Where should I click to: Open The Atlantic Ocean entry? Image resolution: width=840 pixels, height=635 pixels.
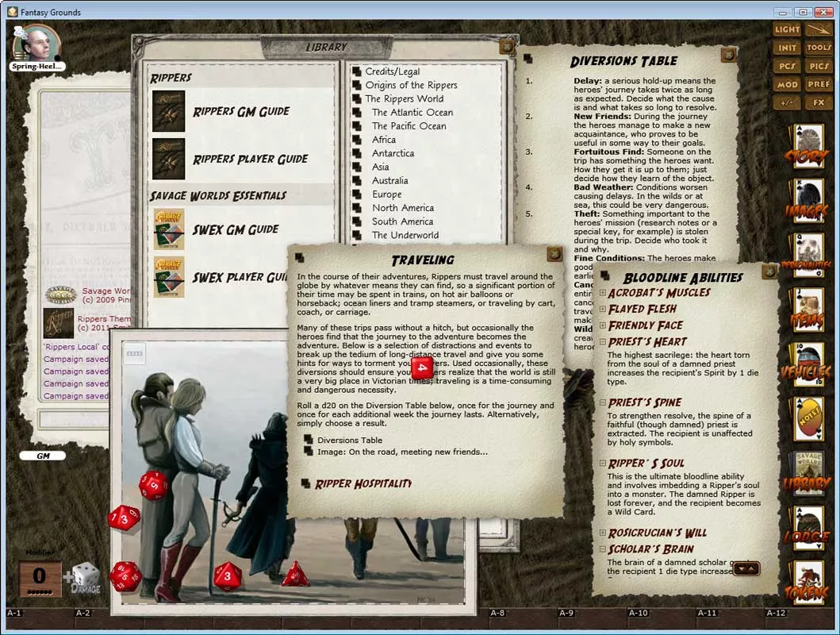(x=403, y=112)
